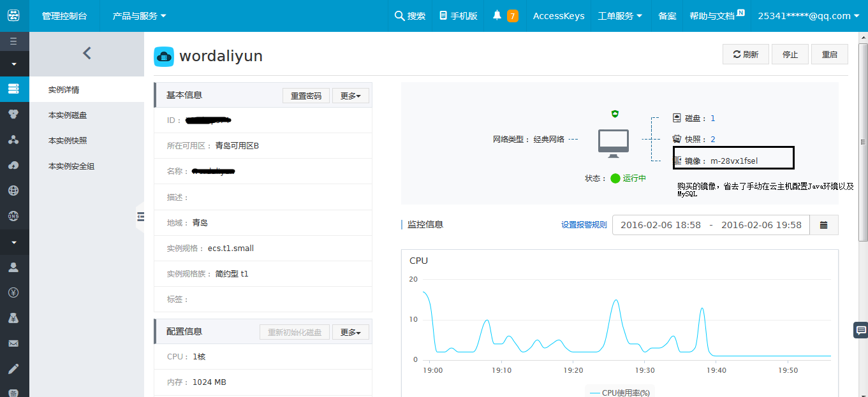The width and height of the screenshot is (868, 397).
Task: Open the 手机版 mobile version link
Action: (x=459, y=16)
